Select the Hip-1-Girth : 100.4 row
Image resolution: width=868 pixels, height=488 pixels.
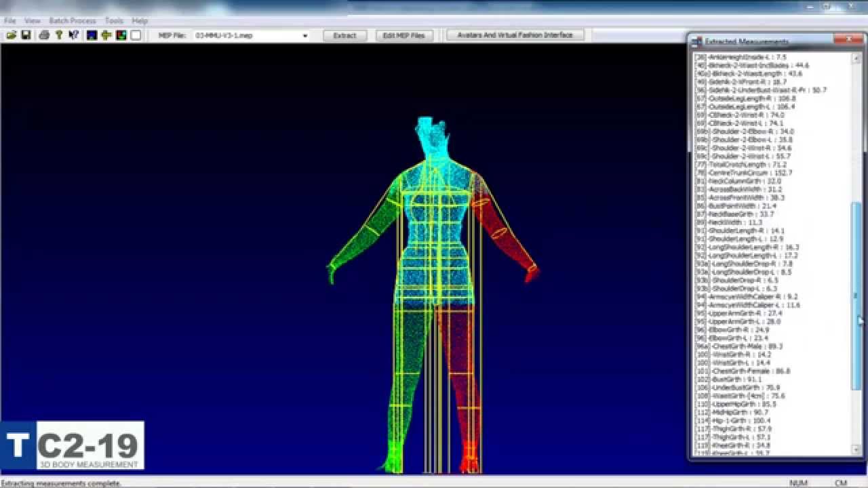[x=734, y=420]
